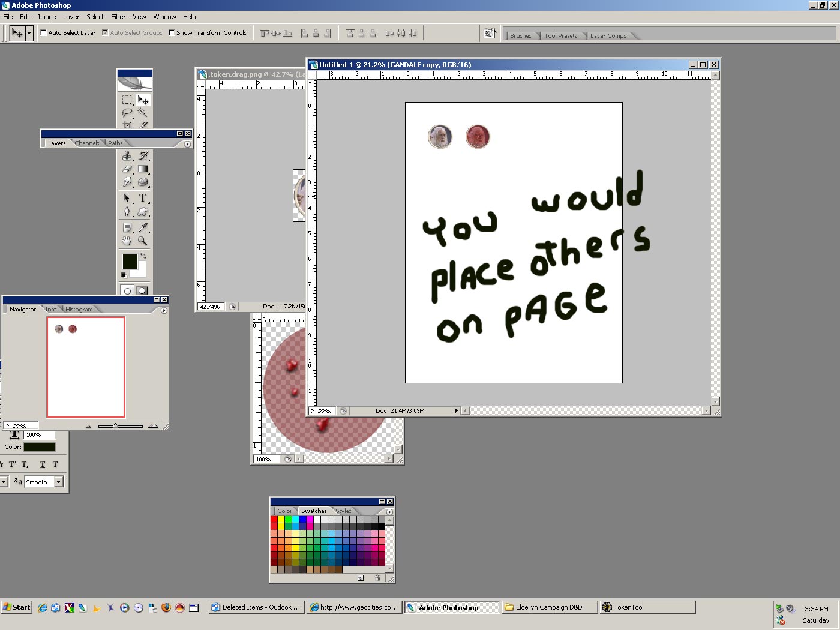Switch to the Channels tab
The image size is (840, 630).
click(x=87, y=143)
